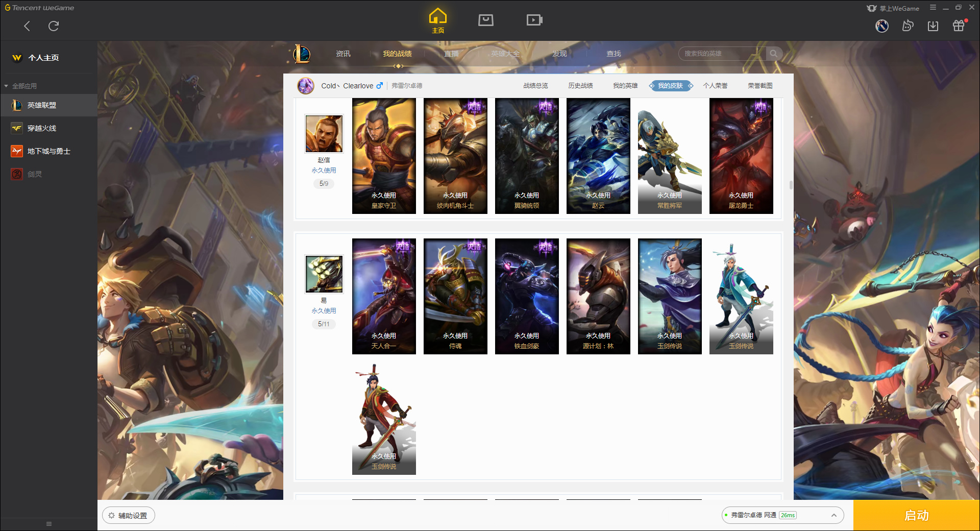Image resolution: width=980 pixels, height=531 pixels.
Task: Click the search magnifier button
Action: [x=774, y=54]
